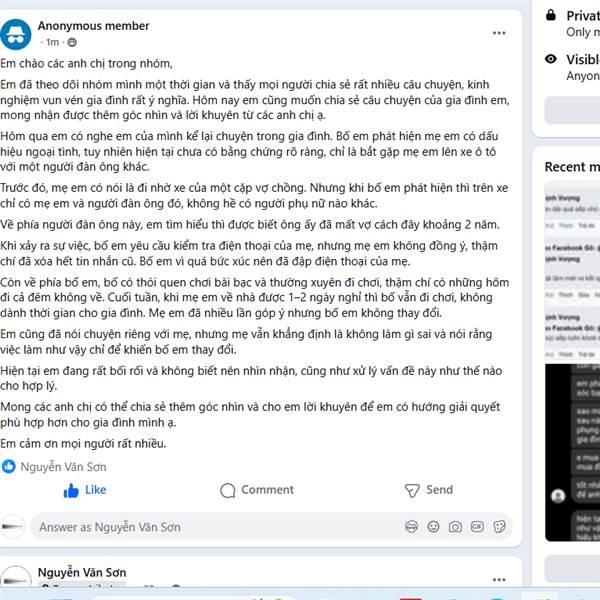Open the dark chat screenshot in Recent media

click(572, 453)
